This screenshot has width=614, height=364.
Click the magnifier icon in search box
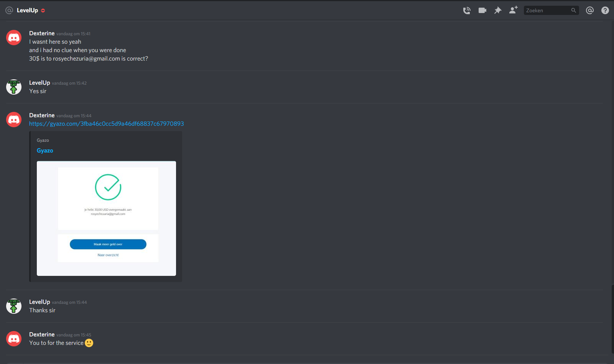pos(574,10)
